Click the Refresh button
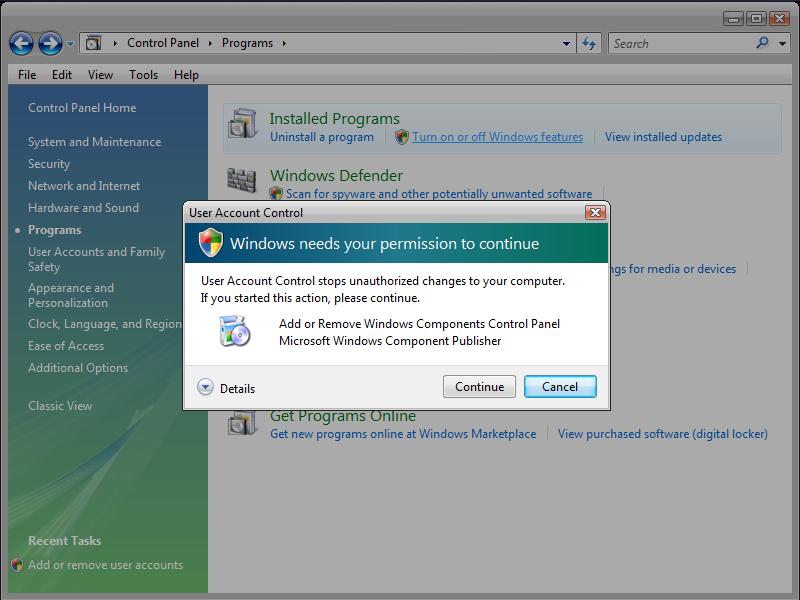Screen dimensions: 800x600 point(589,43)
